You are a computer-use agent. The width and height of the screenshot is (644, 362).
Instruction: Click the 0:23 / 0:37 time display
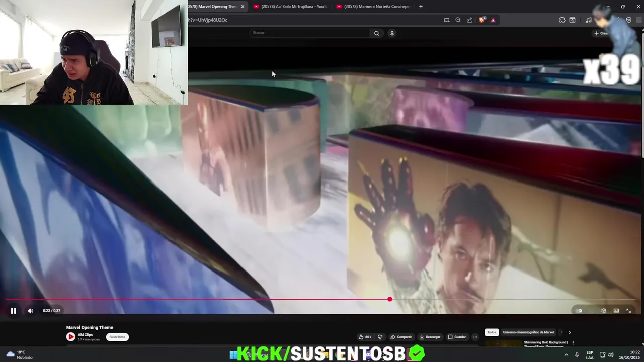51,311
